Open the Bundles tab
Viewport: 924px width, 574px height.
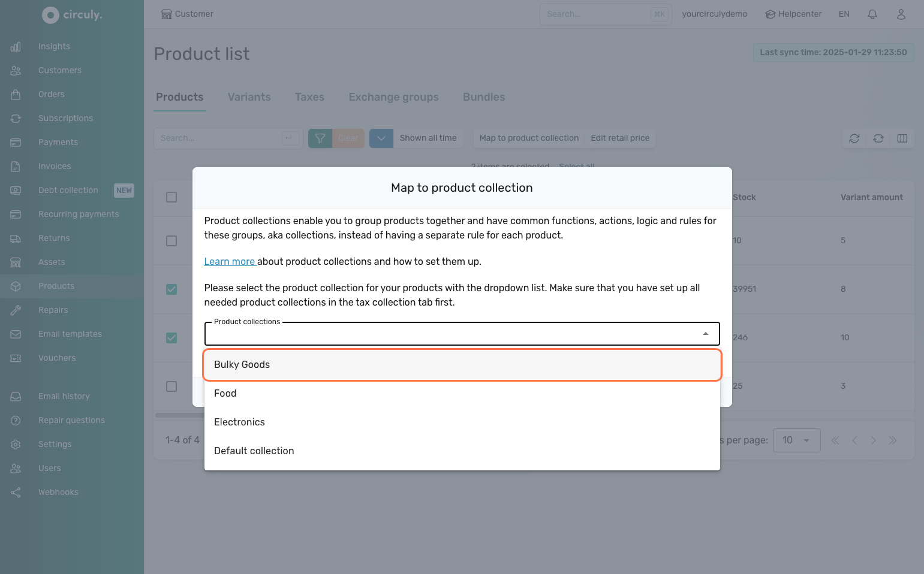pos(484,97)
